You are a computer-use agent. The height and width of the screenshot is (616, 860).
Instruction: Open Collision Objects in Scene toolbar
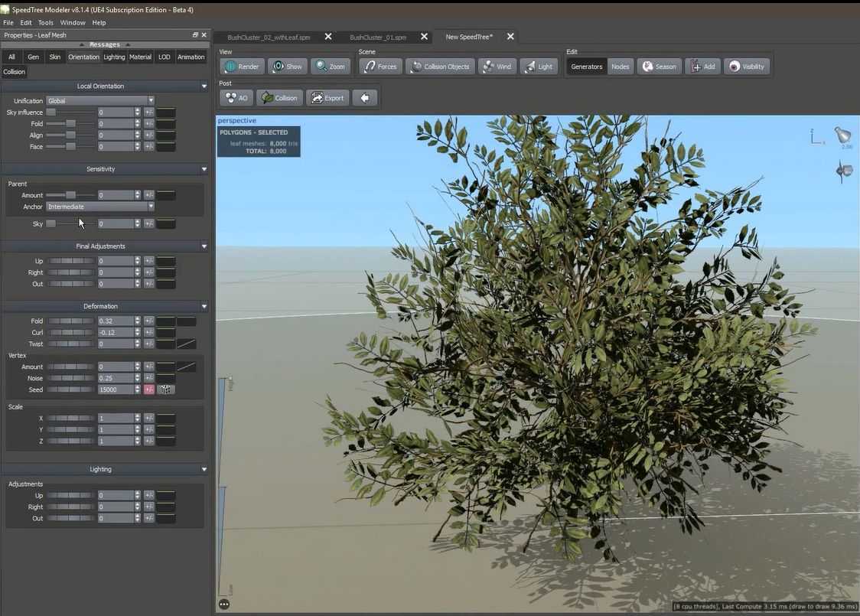point(441,67)
